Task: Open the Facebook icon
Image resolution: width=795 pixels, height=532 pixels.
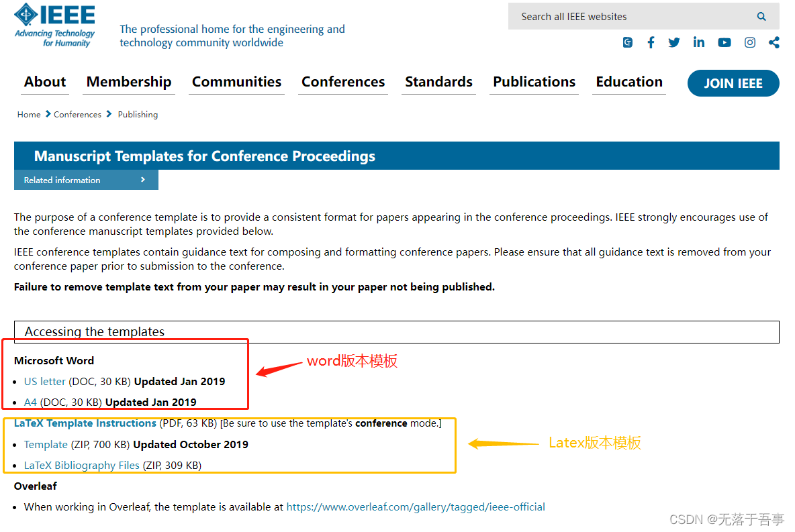Action: [651, 42]
